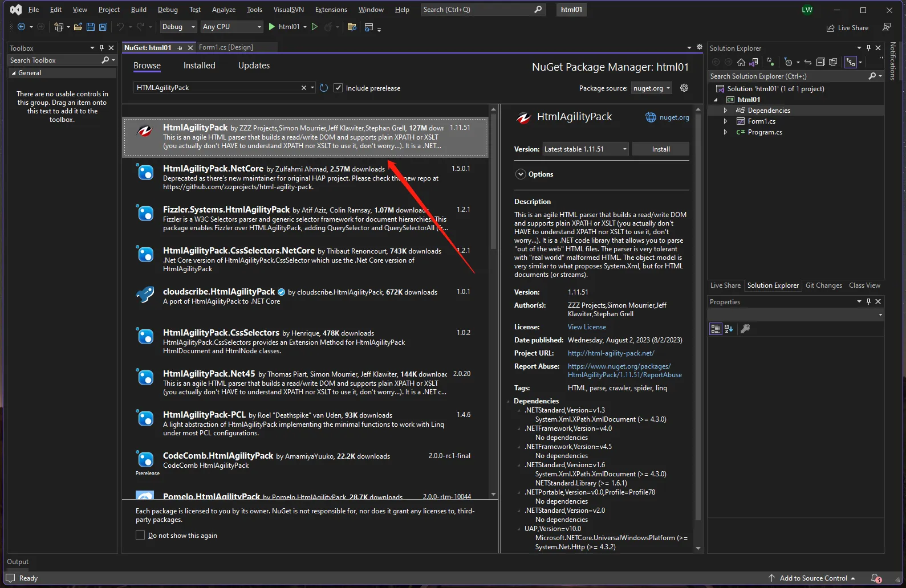Check the Do not show this again box
This screenshot has height=588, width=906.
(x=140, y=535)
